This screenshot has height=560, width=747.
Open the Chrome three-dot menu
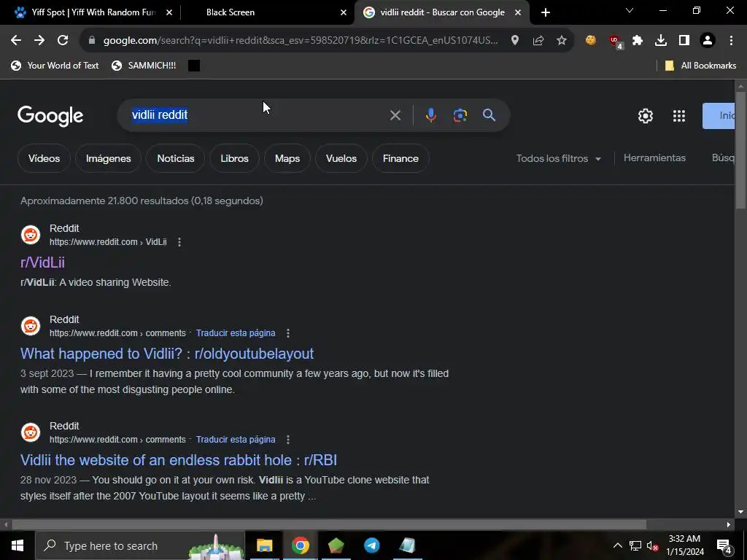tap(731, 41)
